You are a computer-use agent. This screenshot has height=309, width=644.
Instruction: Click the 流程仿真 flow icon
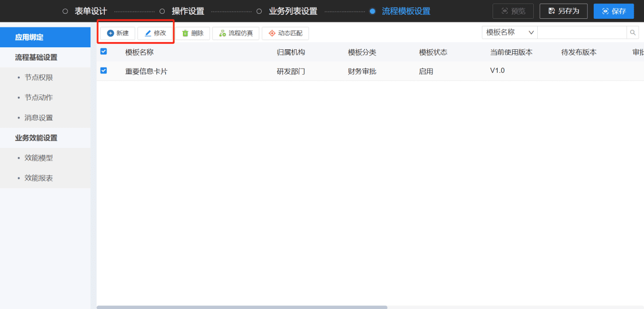coord(223,33)
